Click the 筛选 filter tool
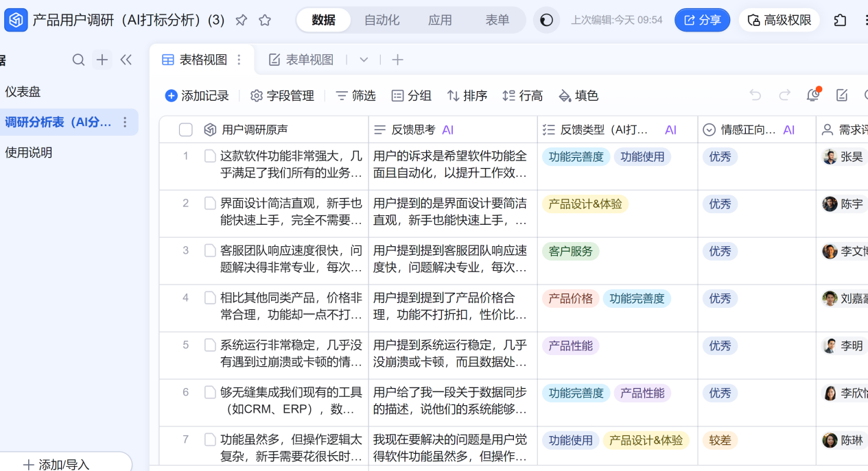Viewport: 868px width, 471px height. [355, 96]
